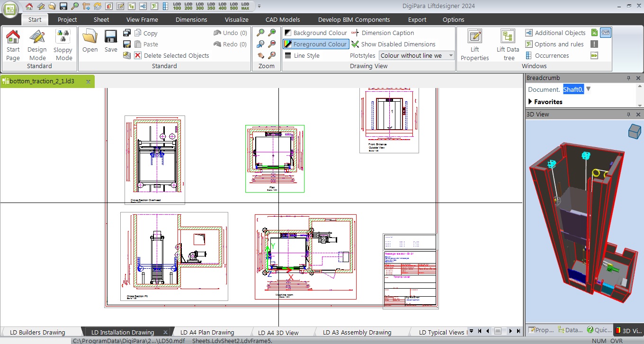
Task: Open the Lift Properties window
Action: coord(474,45)
